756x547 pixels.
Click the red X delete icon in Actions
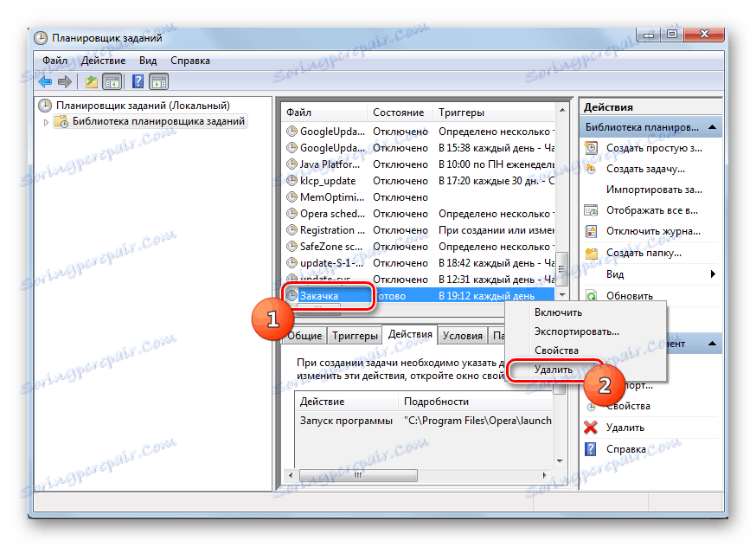pyautogui.click(x=591, y=428)
